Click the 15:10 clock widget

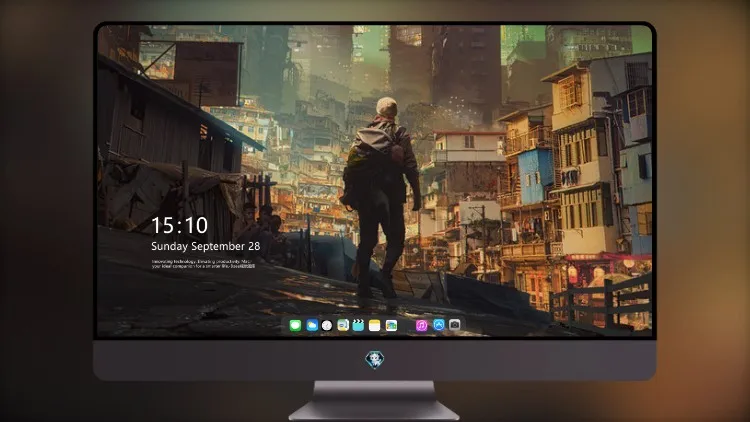coord(179,225)
